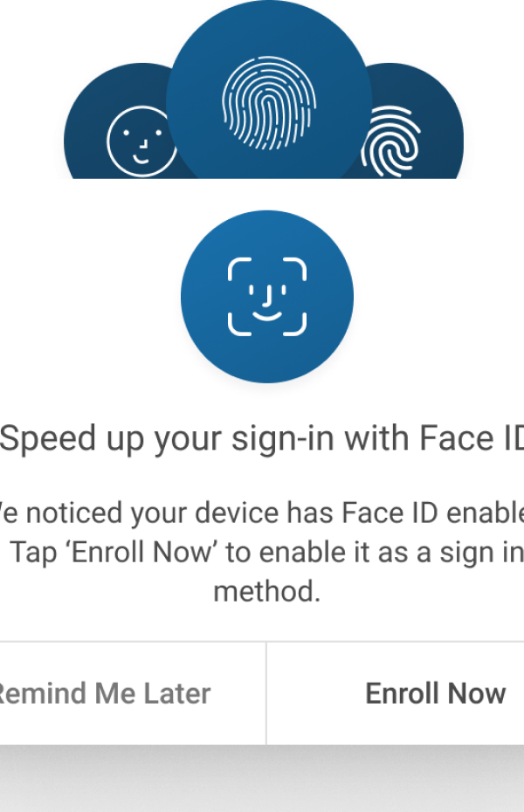This screenshot has height=812, width=524.
Task: Click the round smiley face icon
Action: [141, 141]
